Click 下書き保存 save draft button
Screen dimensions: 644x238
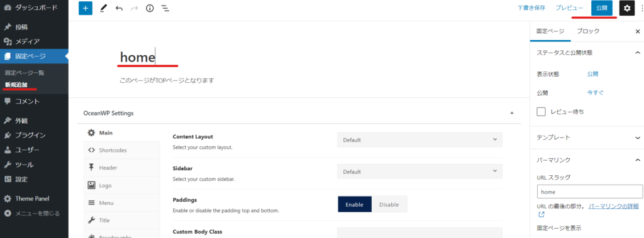pos(531,8)
